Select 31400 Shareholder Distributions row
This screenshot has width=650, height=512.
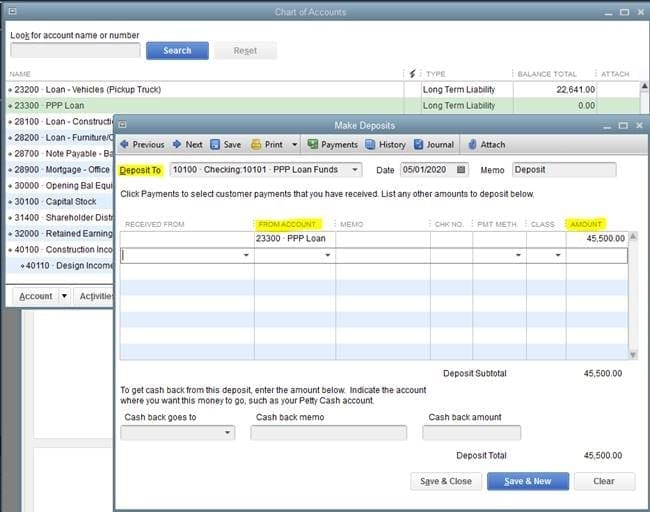tap(60, 217)
